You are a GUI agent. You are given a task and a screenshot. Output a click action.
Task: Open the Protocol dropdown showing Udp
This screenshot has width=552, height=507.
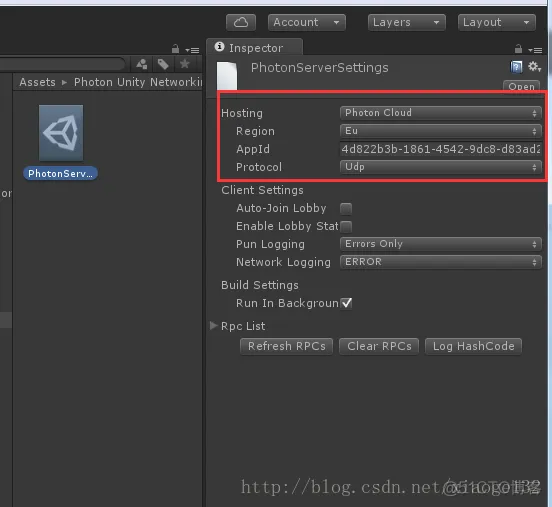pos(440,167)
